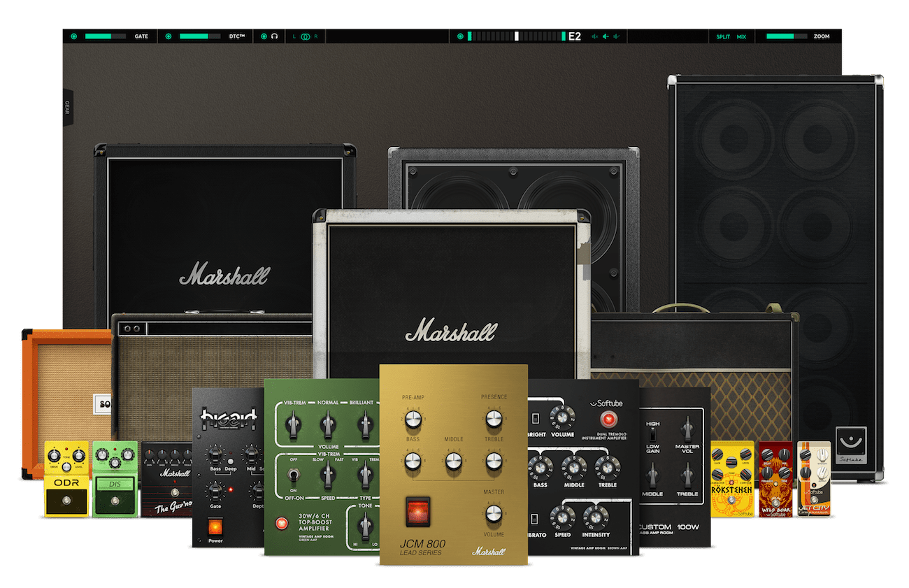Turn the JCM 800 Bass knob
This screenshot has height=588, width=909.
pyautogui.click(x=412, y=459)
